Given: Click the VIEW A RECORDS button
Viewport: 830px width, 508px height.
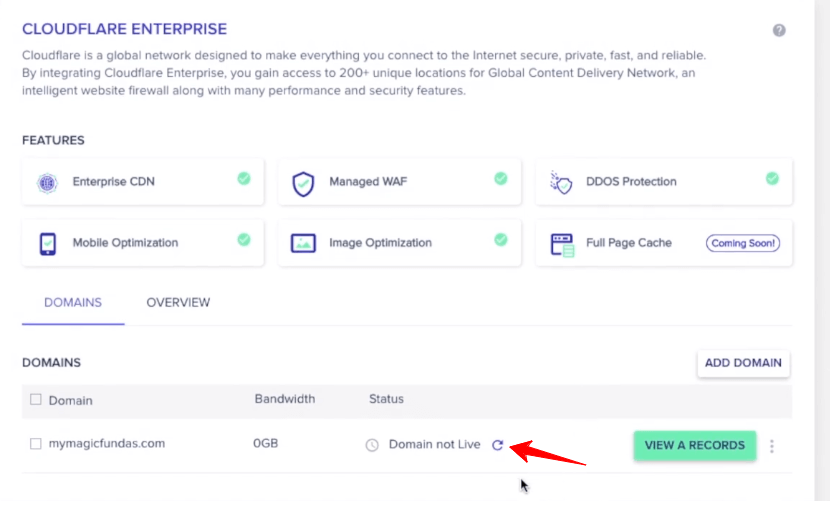Looking at the screenshot, I should click(x=694, y=446).
